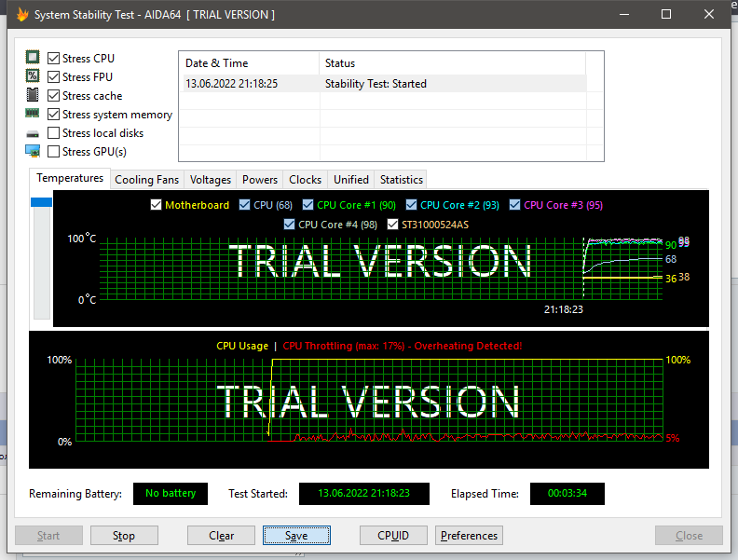Click the Date & Time column header
This screenshot has height=560, width=738.
tap(250, 63)
